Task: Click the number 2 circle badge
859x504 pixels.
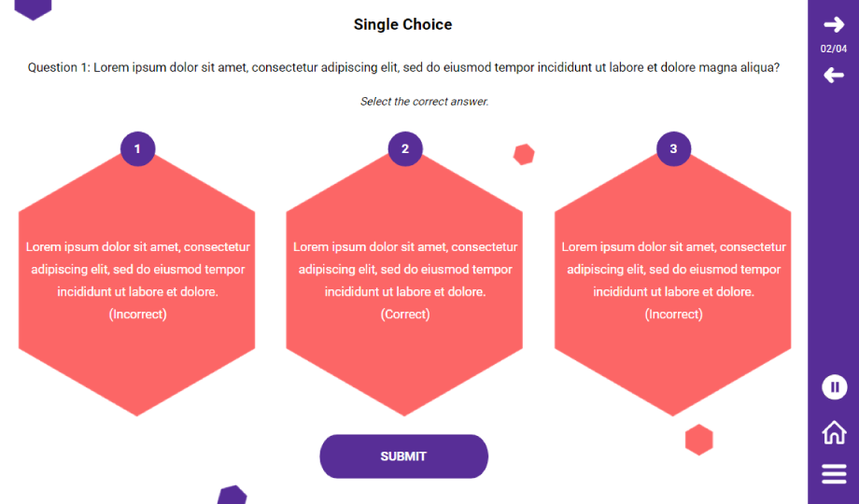Action: point(405,148)
